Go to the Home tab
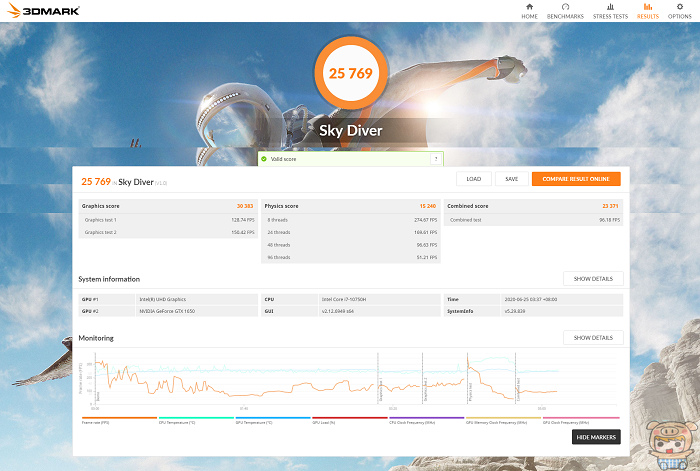This screenshot has height=471, width=700. click(x=529, y=11)
